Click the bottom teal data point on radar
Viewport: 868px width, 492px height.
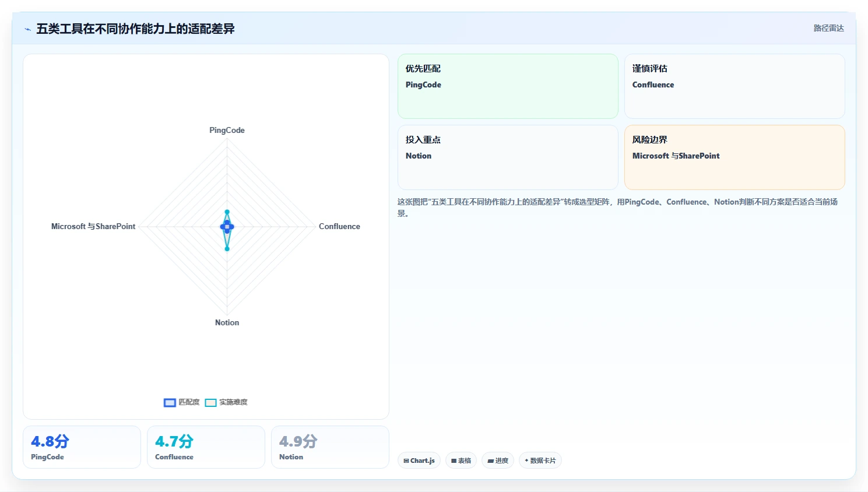[227, 249]
